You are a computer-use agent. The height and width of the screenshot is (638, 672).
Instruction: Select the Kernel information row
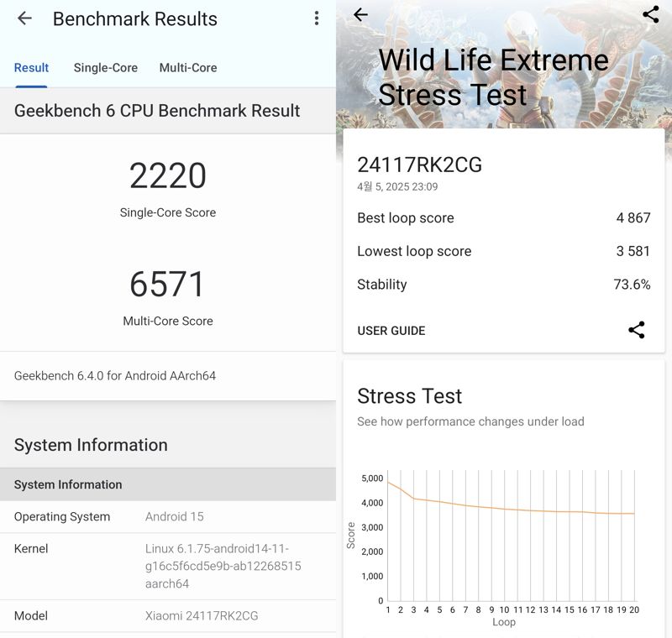coord(168,566)
